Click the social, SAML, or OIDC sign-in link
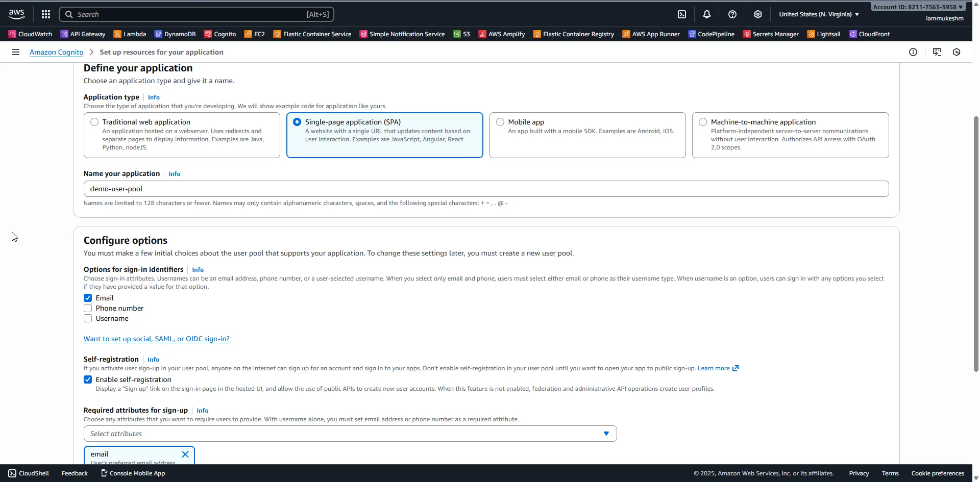The image size is (980, 482). [x=156, y=339]
